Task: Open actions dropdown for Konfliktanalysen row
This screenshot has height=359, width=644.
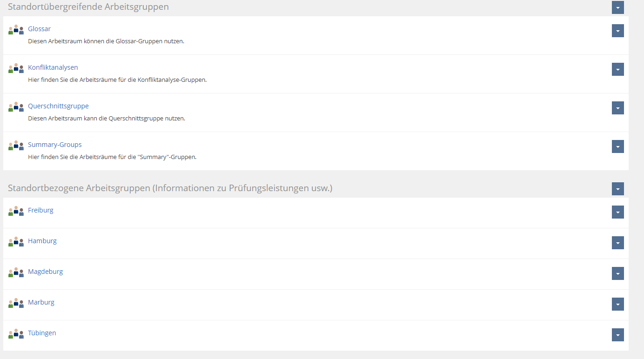Action: point(617,69)
